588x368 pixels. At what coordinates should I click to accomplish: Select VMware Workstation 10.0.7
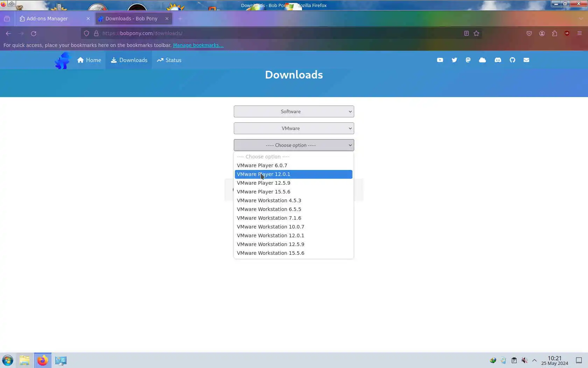click(x=294, y=227)
